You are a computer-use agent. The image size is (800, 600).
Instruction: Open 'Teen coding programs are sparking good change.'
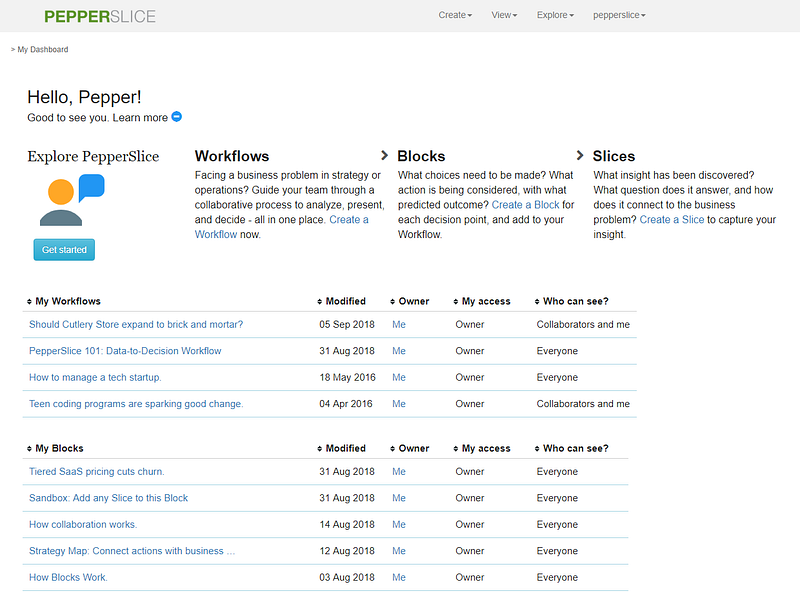(x=136, y=404)
